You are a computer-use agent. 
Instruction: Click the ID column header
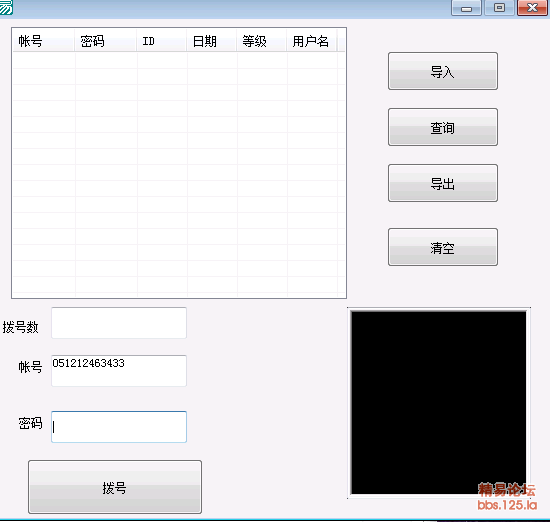pos(162,41)
